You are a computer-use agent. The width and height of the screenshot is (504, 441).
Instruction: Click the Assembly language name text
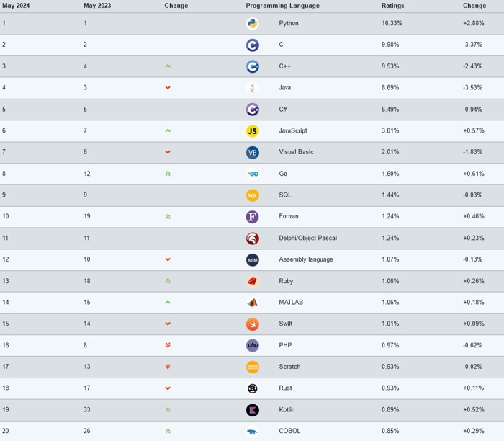pos(305,259)
